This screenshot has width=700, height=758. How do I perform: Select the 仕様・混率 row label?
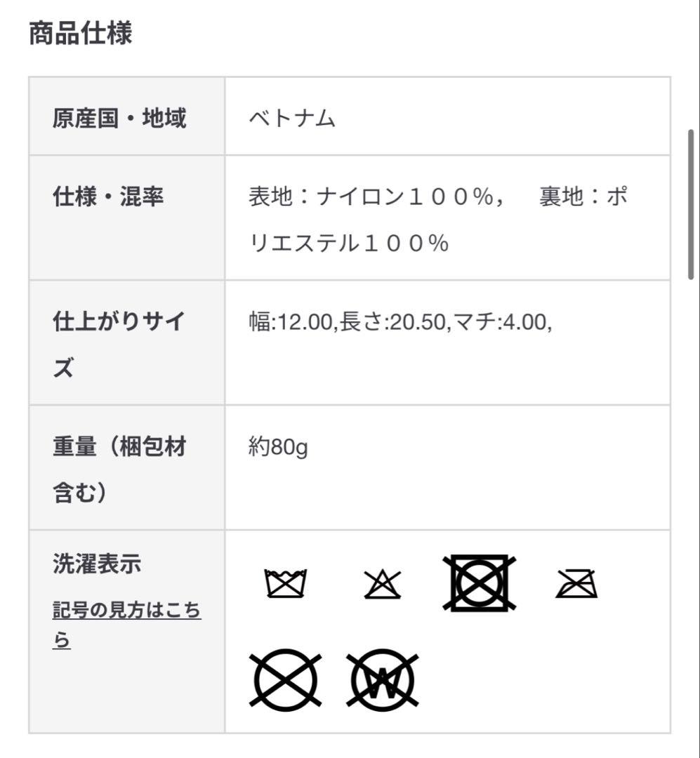click(x=108, y=197)
